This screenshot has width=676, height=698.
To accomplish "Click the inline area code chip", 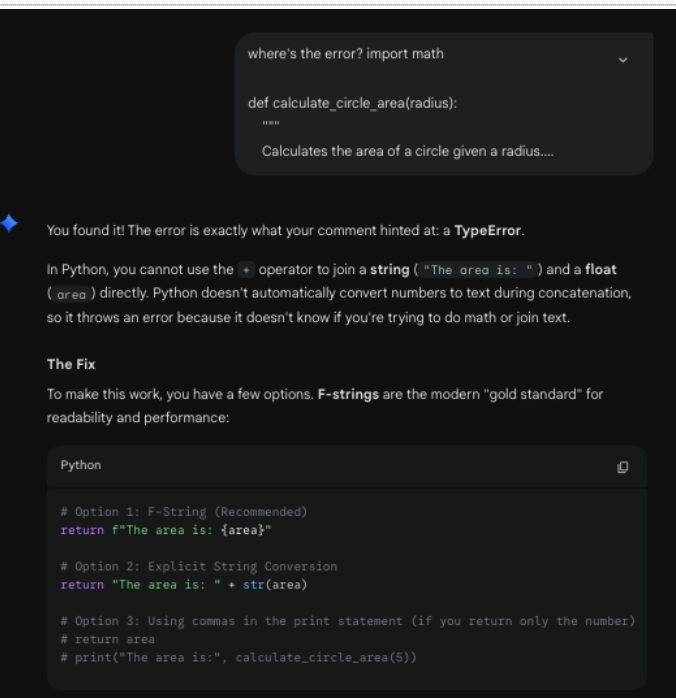I will point(71,294).
